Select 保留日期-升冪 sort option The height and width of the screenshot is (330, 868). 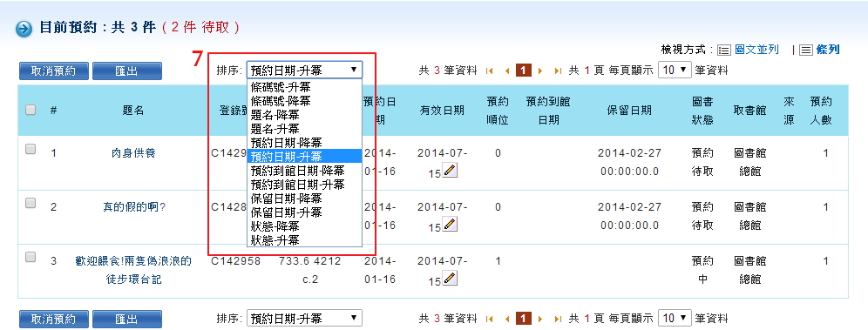304,212
